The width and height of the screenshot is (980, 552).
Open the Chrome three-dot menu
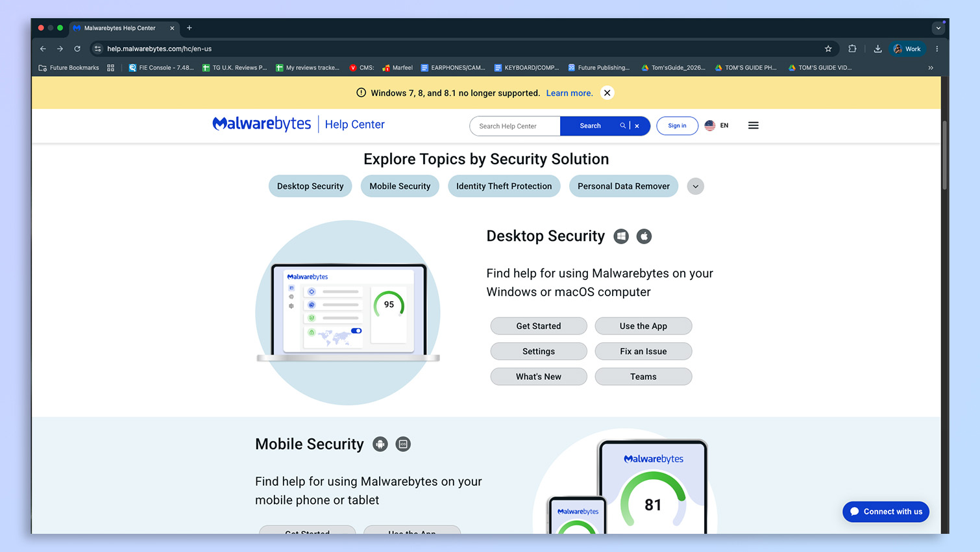tap(937, 49)
